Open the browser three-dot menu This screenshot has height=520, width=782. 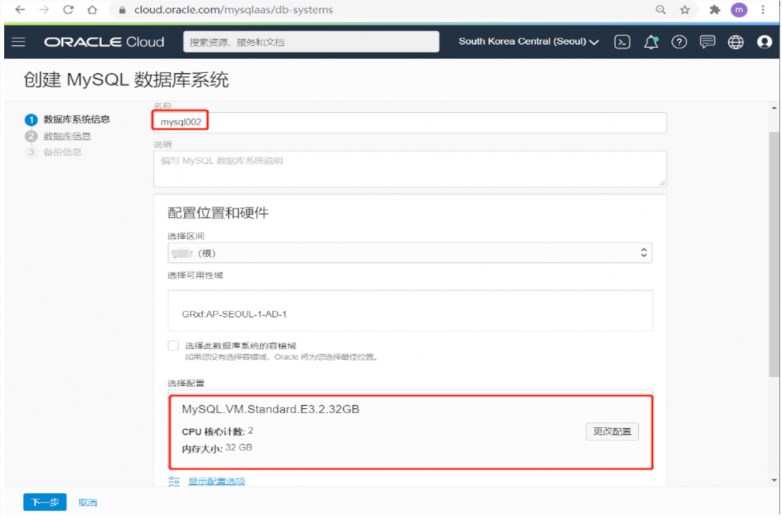pyautogui.click(x=763, y=9)
